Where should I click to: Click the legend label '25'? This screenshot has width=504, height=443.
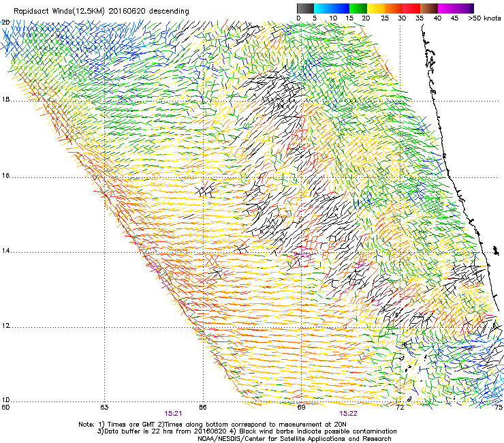(x=385, y=18)
